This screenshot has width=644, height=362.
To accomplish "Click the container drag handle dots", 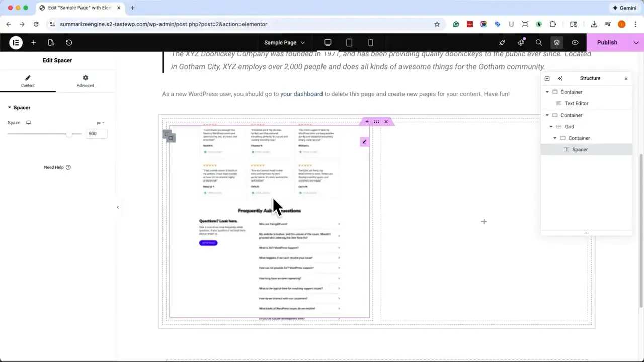I will coord(376,122).
